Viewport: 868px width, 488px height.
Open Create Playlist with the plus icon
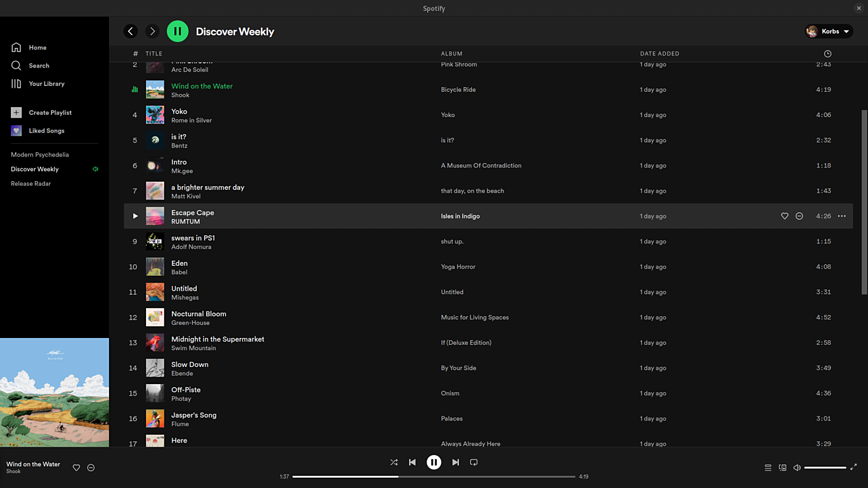[16, 112]
